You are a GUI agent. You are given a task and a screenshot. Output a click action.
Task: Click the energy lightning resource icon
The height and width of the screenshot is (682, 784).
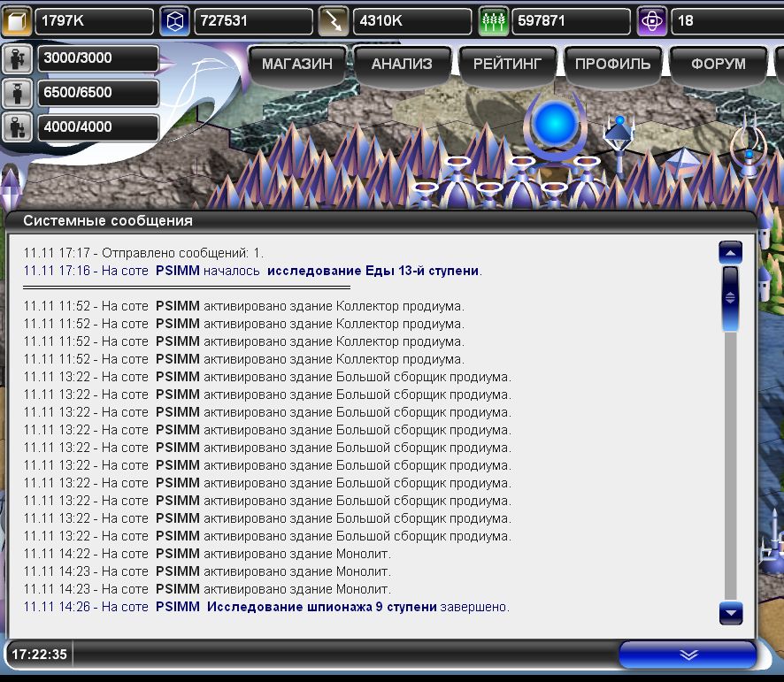(333, 21)
